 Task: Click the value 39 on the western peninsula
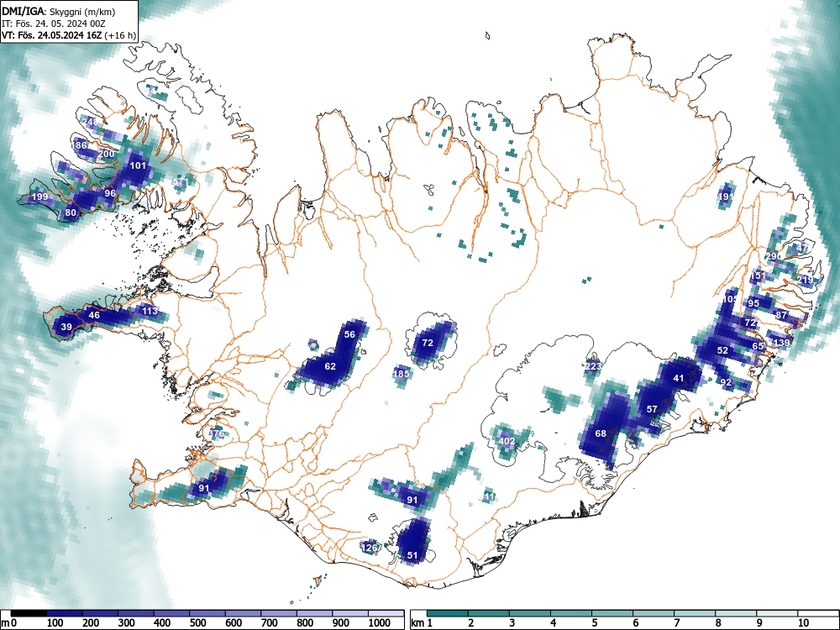[x=66, y=327]
